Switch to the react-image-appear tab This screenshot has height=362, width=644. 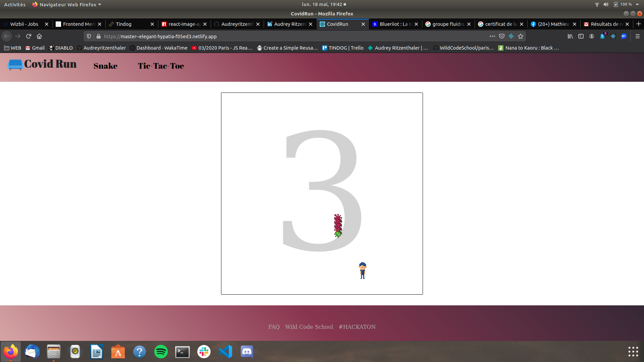(184, 24)
